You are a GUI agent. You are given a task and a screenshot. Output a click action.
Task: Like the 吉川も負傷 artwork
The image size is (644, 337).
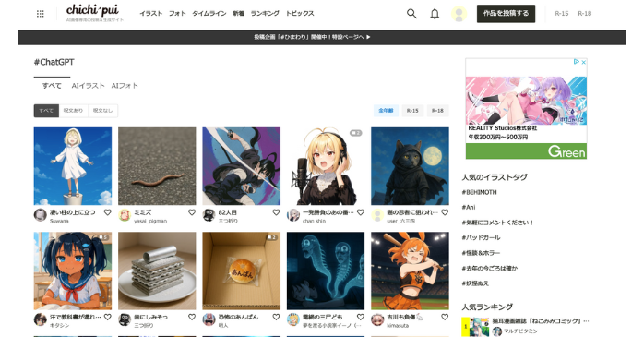pyautogui.click(x=445, y=317)
